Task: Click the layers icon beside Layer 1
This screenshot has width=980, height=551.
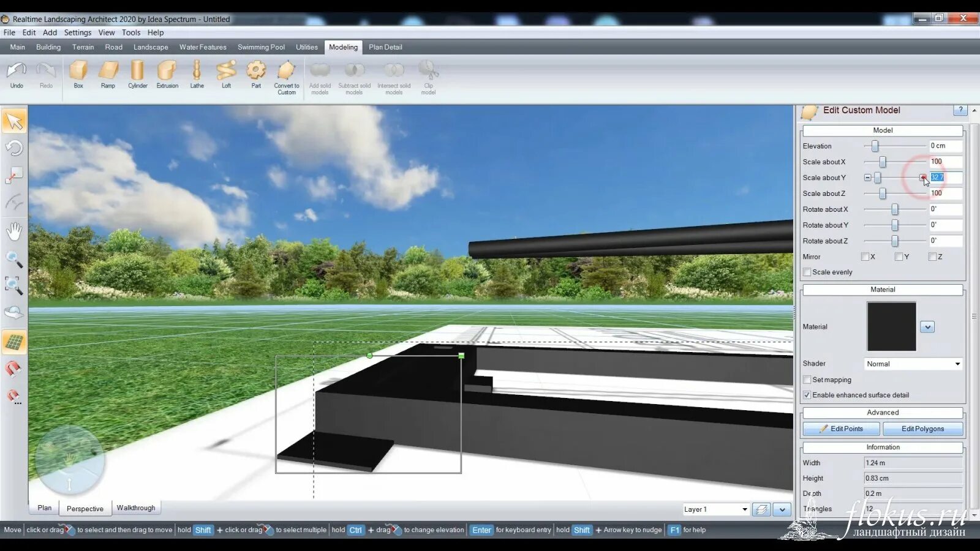Action: pyautogui.click(x=761, y=509)
